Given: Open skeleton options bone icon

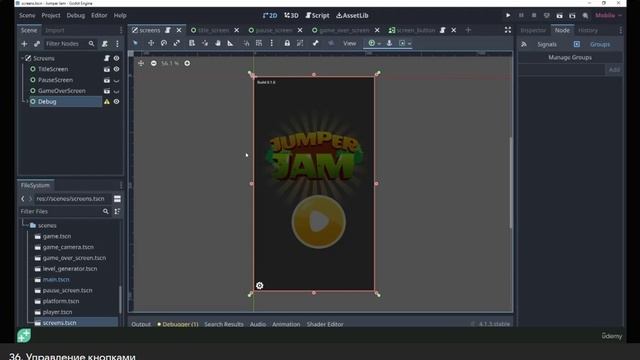Looking at the screenshot, I should coord(316,43).
